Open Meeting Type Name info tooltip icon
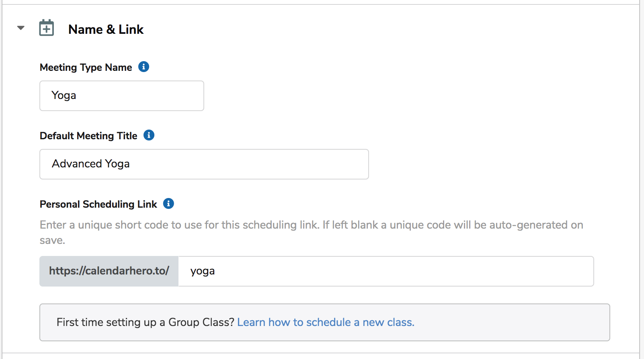This screenshot has height=359, width=644. click(144, 67)
